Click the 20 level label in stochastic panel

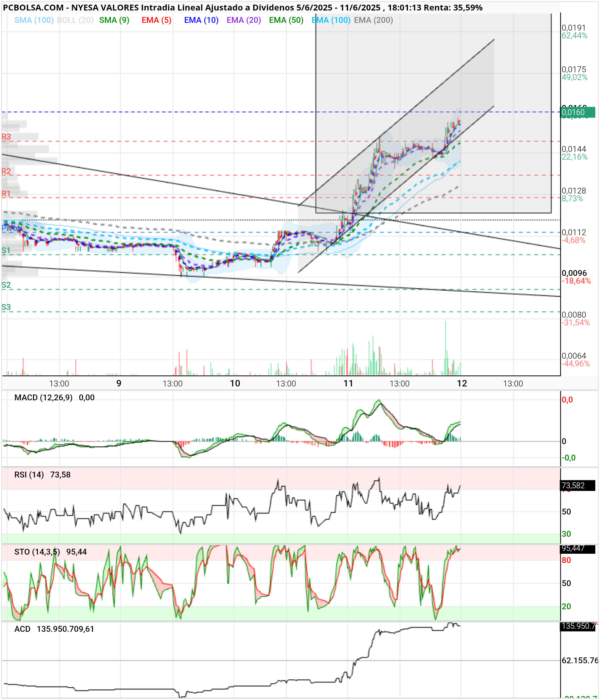(566, 606)
